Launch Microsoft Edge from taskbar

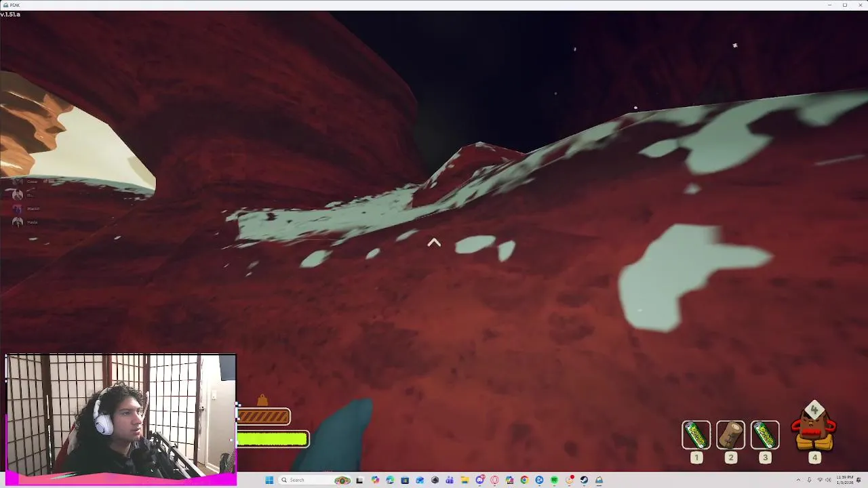pos(390,480)
